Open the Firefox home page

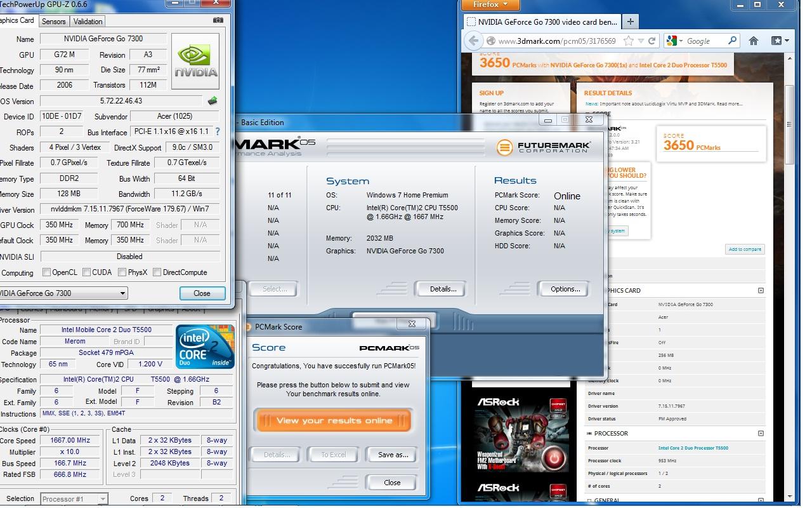click(754, 41)
